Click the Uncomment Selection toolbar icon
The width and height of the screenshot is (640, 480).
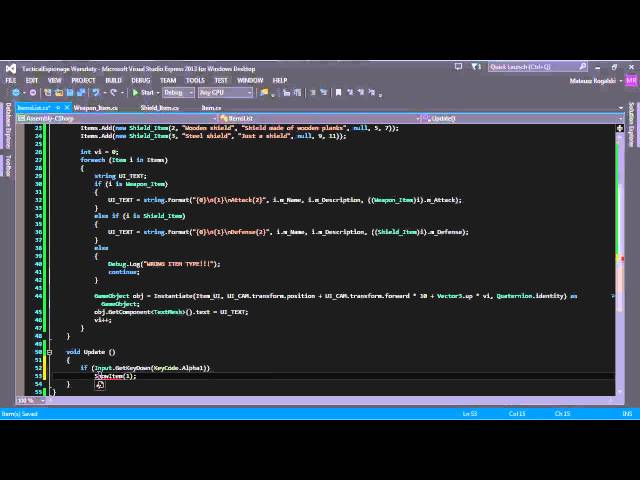(324, 93)
